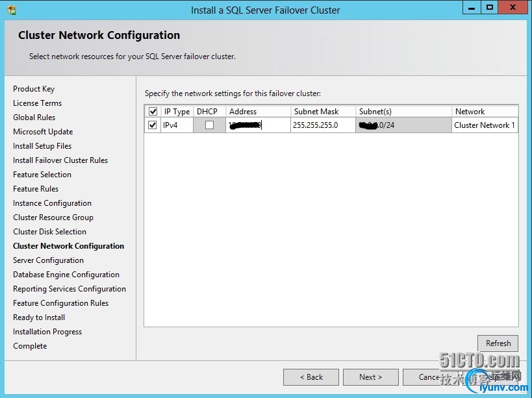Click the Subnet(s) cell ending in .0/24

pos(403,125)
